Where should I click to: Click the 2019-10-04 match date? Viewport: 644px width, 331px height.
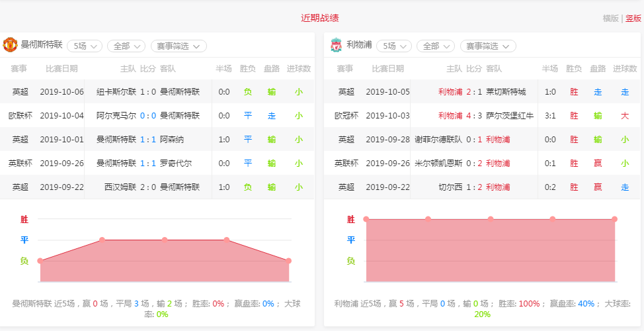pyautogui.click(x=61, y=116)
